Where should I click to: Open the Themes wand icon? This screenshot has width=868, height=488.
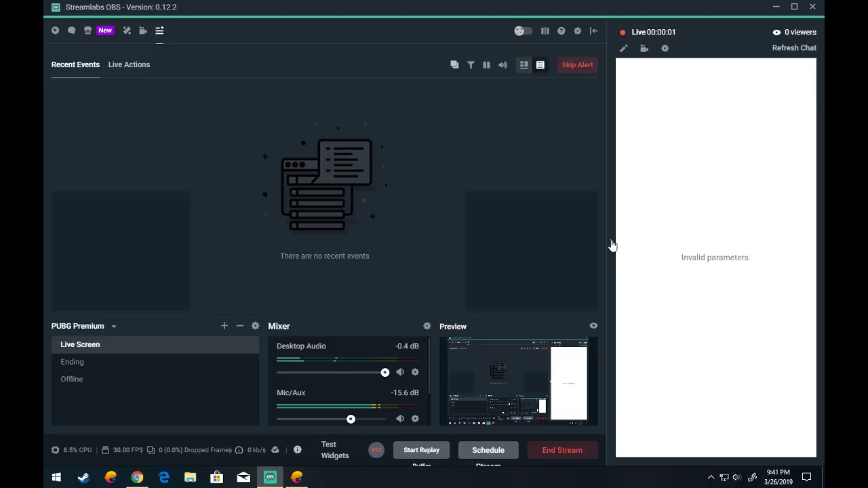click(x=127, y=30)
